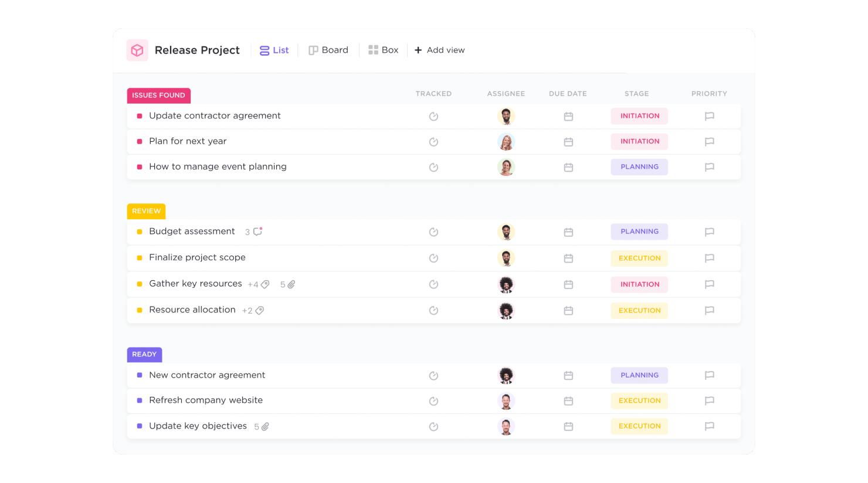Set priority flag on Update contractor agreement
The image size is (868, 483).
[709, 116]
